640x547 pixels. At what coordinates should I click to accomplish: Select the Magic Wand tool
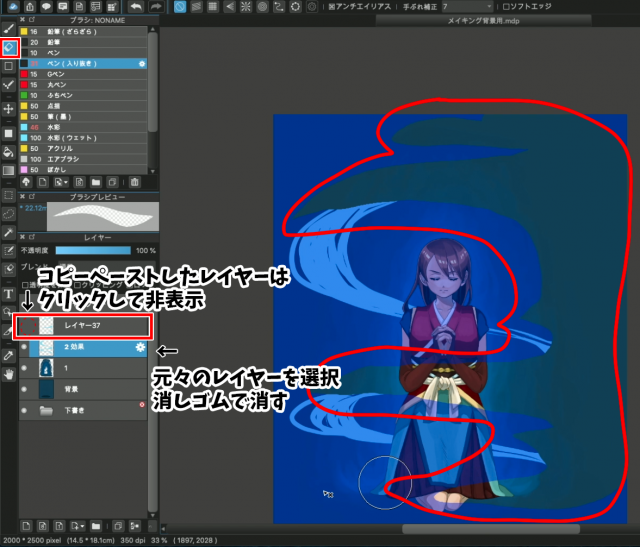point(9,232)
